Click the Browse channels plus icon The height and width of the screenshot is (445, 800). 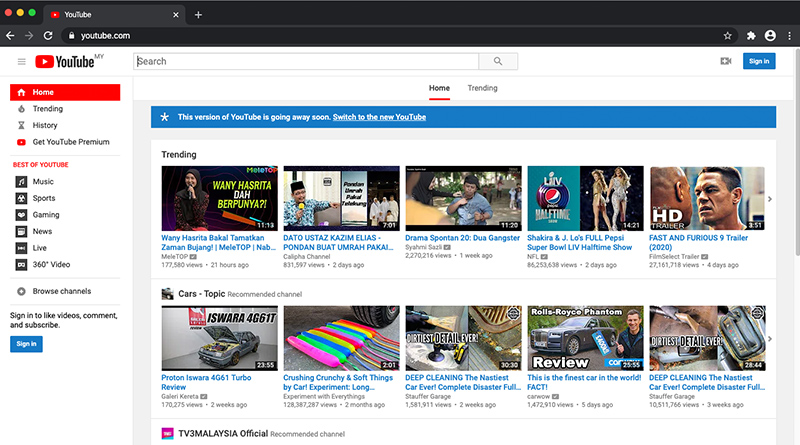tap(21, 291)
